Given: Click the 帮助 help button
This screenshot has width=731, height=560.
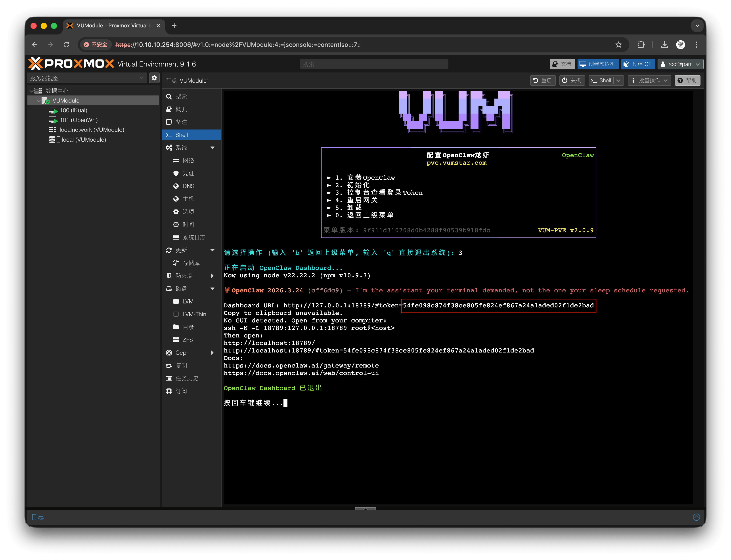Looking at the screenshot, I should point(687,80).
